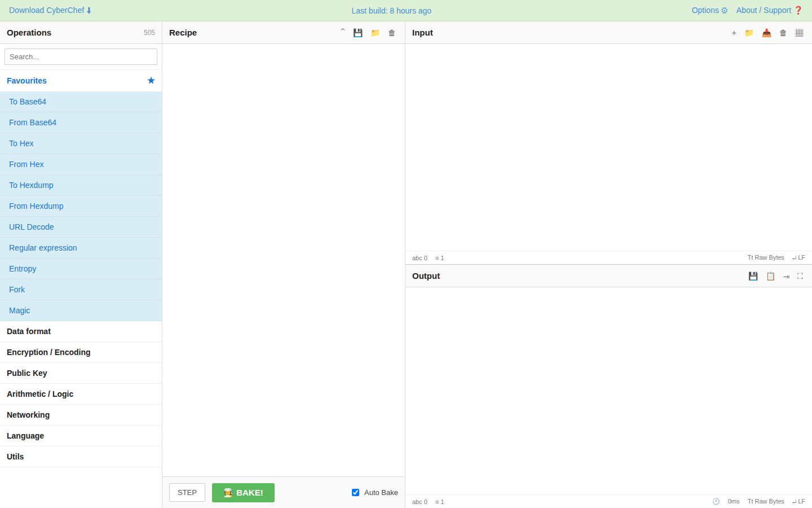Toggle the Auto Bake checkbox

tap(355, 492)
